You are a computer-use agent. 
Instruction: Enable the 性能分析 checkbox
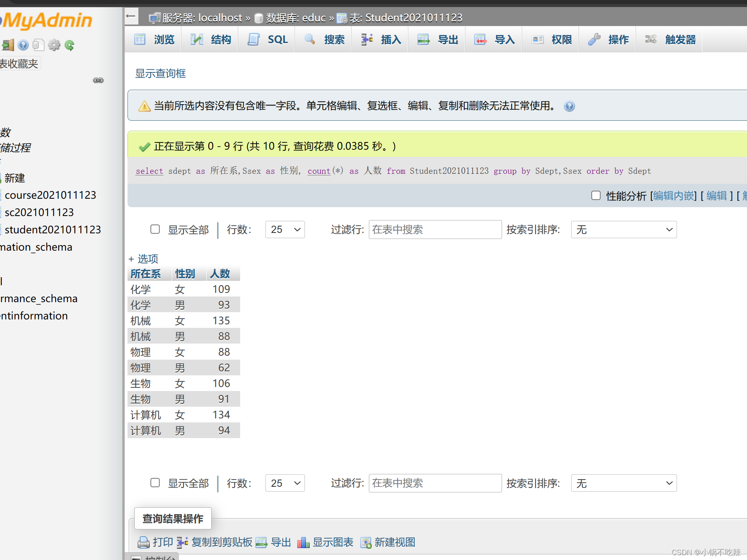click(x=596, y=196)
